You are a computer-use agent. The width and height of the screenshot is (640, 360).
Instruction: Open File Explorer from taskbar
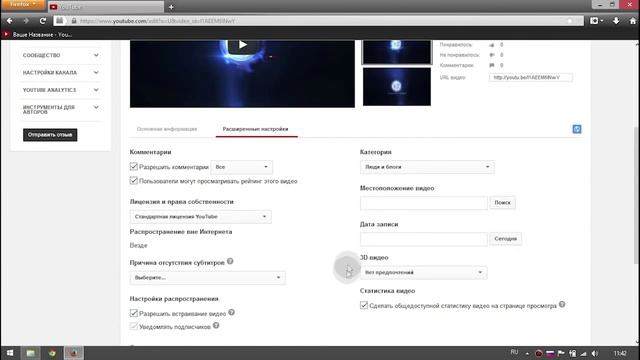31,353
